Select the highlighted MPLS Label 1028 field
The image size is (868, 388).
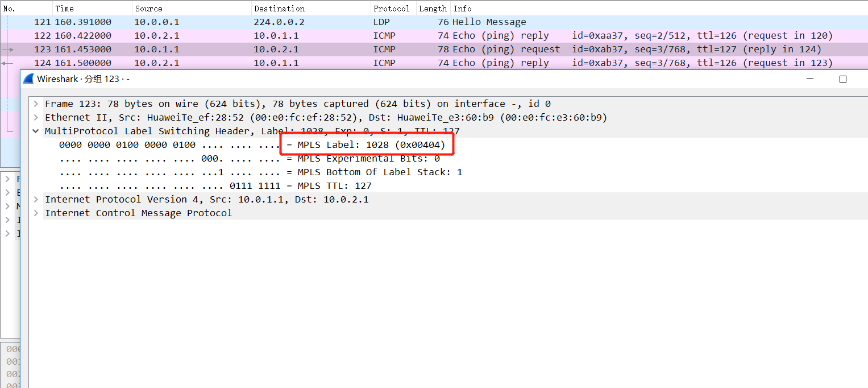[368, 145]
